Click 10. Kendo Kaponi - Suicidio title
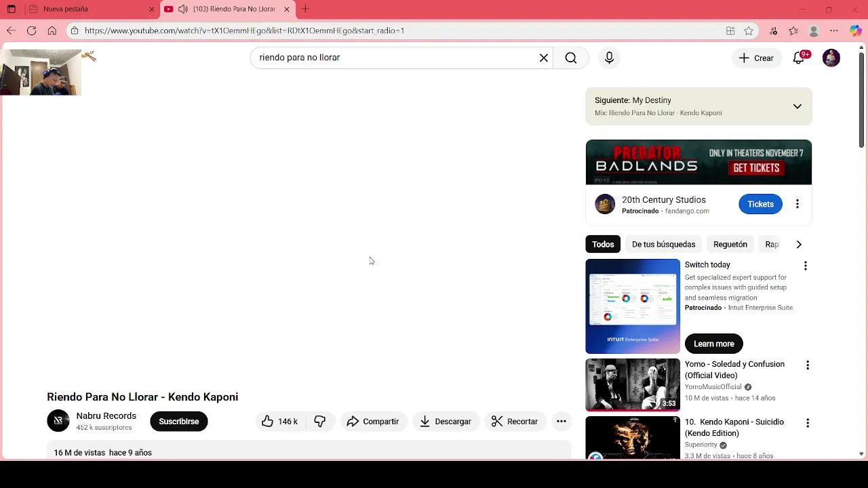The width and height of the screenshot is (868, 488). pyautogui.click(x=734, y=428)
